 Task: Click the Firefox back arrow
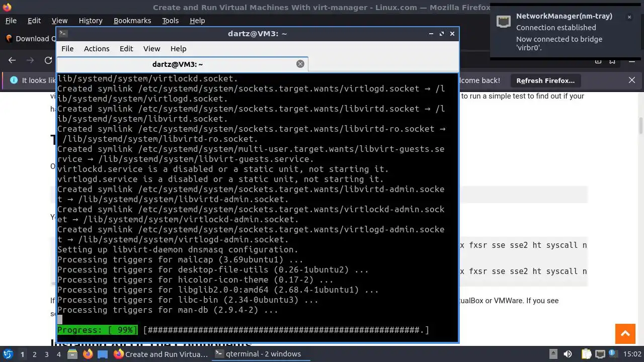pos(12,60)
